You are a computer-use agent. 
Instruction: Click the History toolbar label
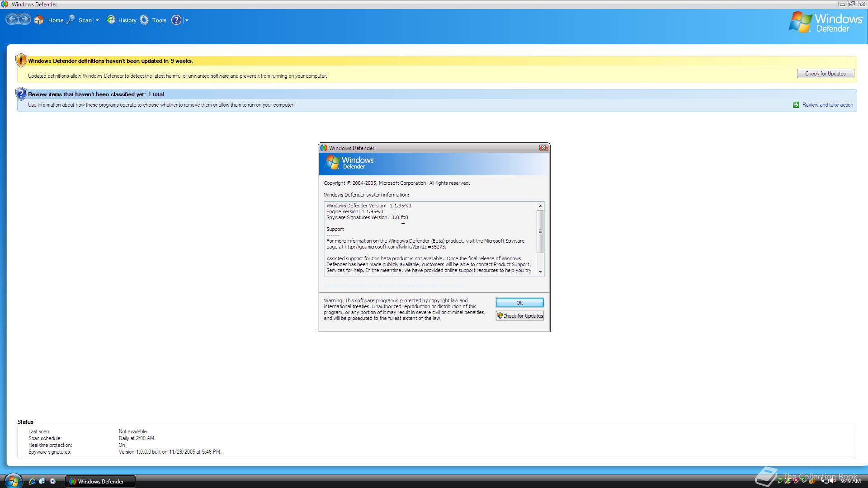[127, 20]
